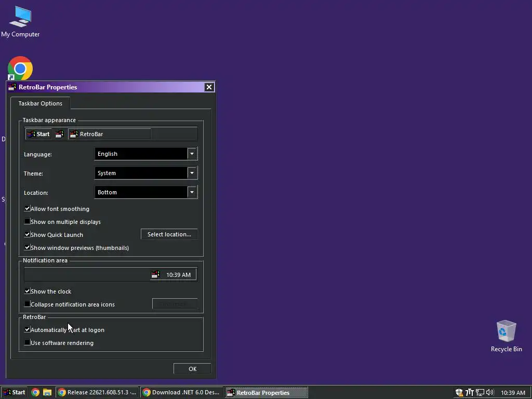The width and height of the screenshot is (532, 399).
Task: Launch Chrome from the Quick Launch area
Action: pyautogui.click(x=35, y=393)
